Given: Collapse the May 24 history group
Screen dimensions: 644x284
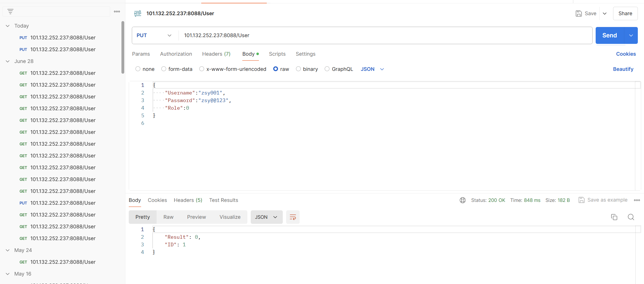Looking at the screenshot, I should point(8,250).
